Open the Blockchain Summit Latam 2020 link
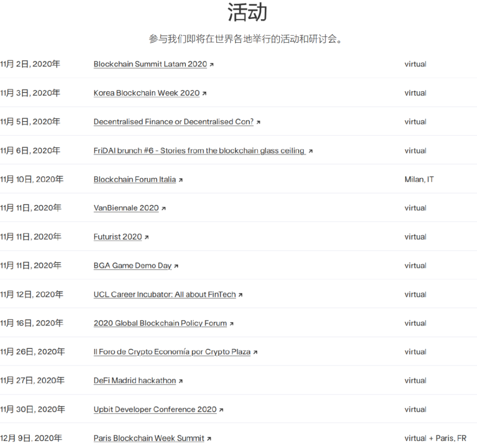477x448 pixels. (x=150, y=64)
